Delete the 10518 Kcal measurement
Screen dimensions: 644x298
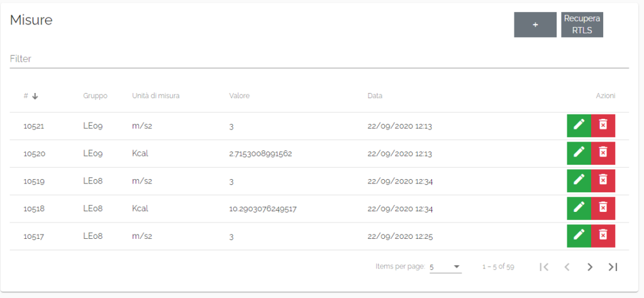tap(602, 209)
